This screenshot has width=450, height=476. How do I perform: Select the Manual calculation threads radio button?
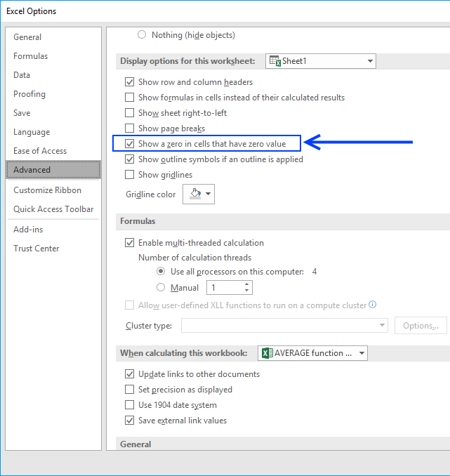tap(161, 288)
